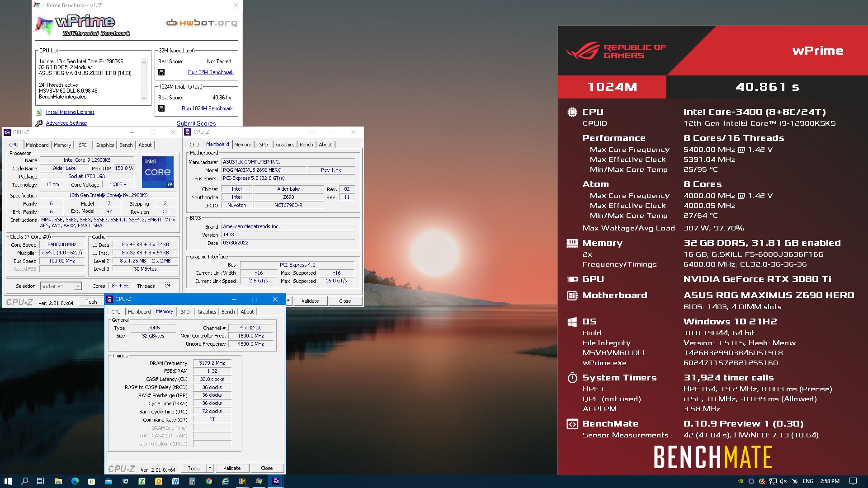Viewport: 868px width, 488px height.
Task: Launch Outlook from the taskbar
Action: (x=159, y=481)
